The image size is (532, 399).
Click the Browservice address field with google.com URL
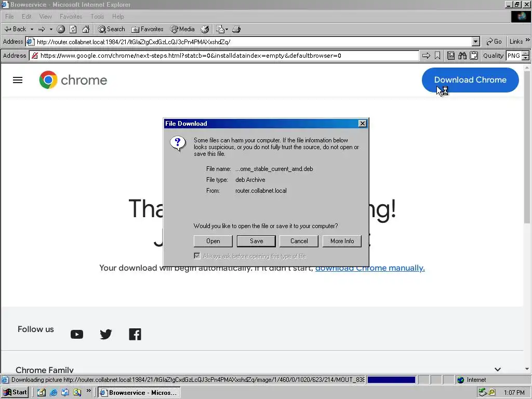[x=224, y=56]
